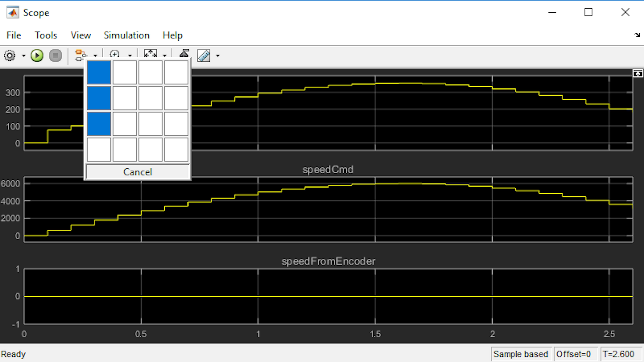Toggle the Cursor Measurements ruler icon

[x=204, y=55]
